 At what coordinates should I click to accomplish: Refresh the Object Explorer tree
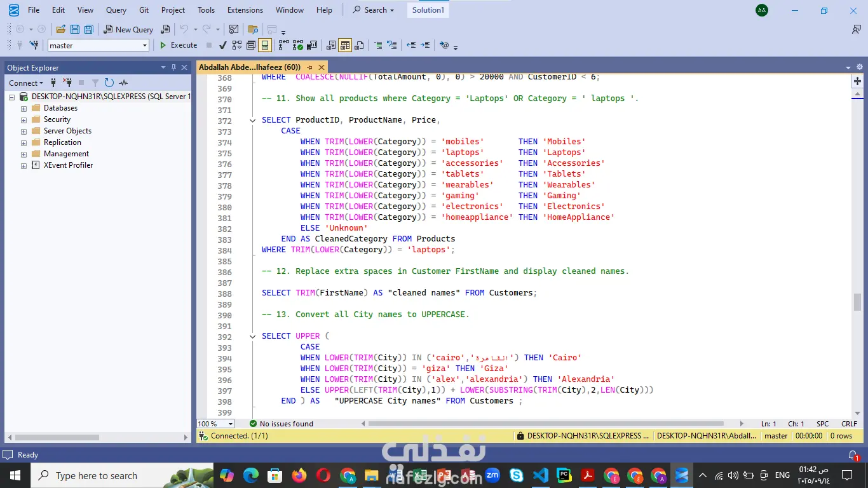coord(109,83)
